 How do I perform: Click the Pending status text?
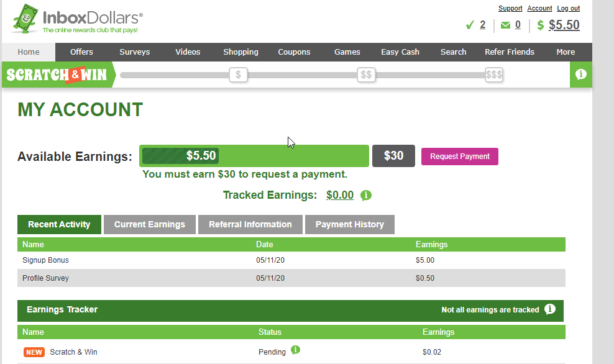[272, 352]
